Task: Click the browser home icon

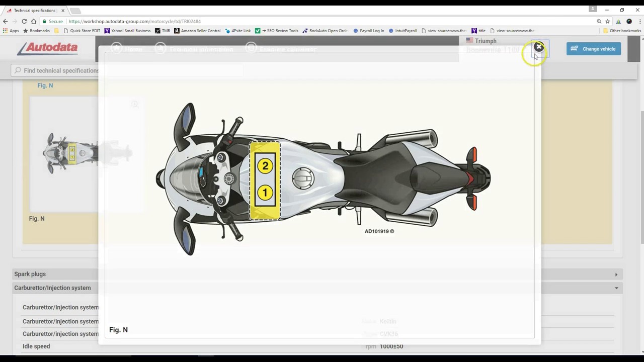Action: tap(33, 22)
